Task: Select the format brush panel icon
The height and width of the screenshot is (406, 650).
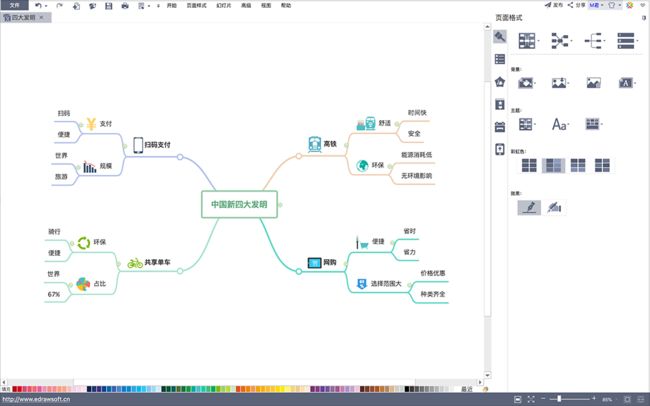Action: (500, 38)
